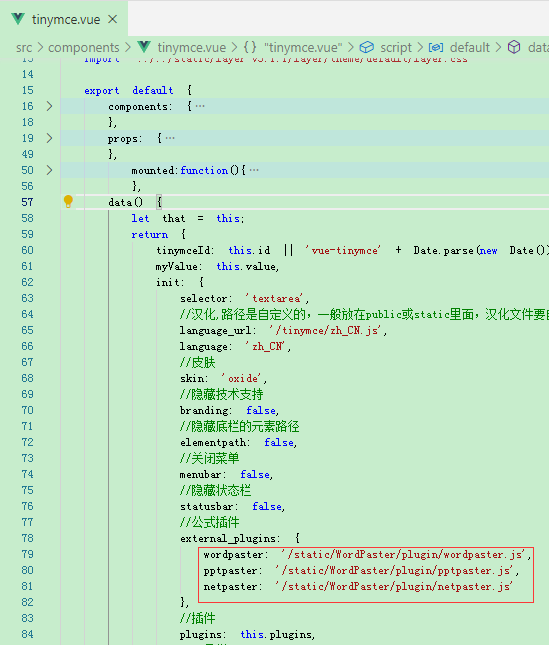Expand the folded components block on line 16
This screenshot has width=549, height=645.
[x=49, y=106]
